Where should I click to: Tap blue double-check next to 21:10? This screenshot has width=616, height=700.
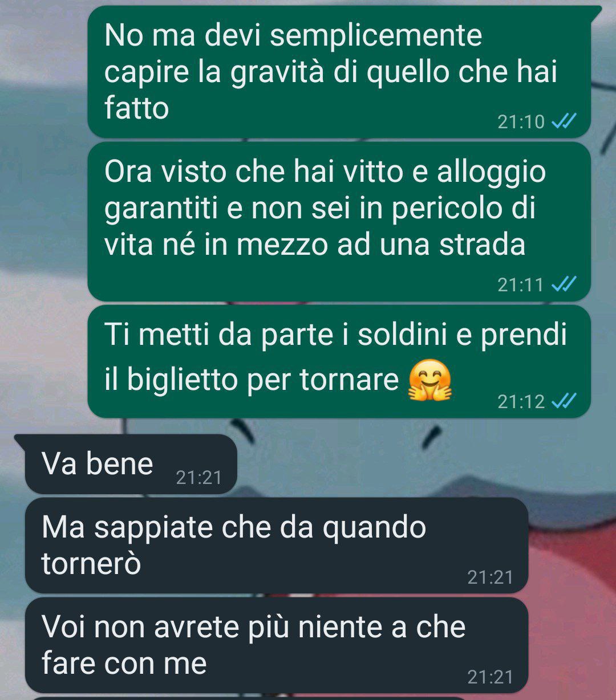coord(565,121)
